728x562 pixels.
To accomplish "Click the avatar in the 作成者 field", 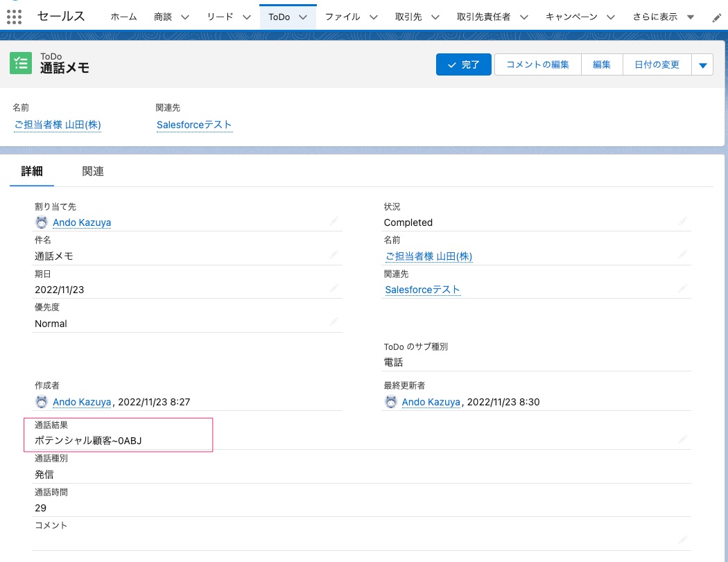I will point(42,401).
